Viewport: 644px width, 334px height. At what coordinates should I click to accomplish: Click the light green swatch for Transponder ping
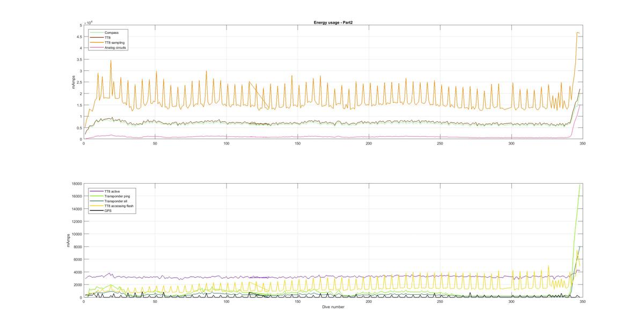point(97,196)
